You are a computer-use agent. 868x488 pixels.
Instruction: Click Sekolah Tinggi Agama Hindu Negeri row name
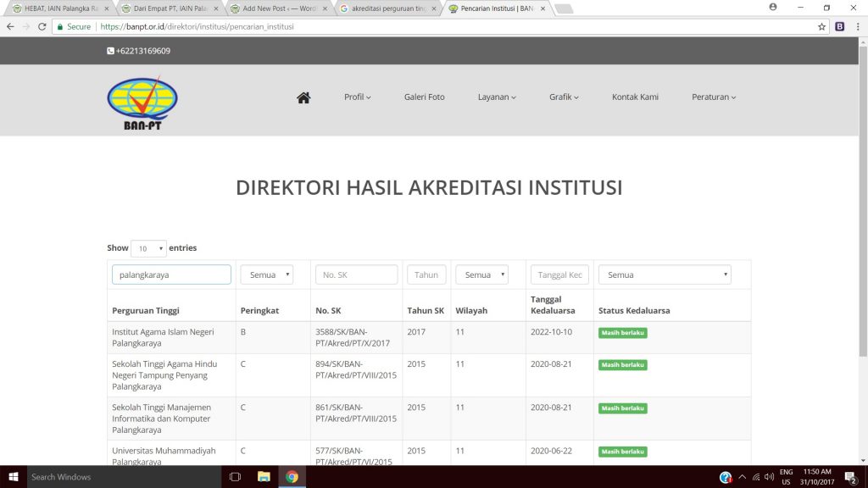[x=164, y=375]
